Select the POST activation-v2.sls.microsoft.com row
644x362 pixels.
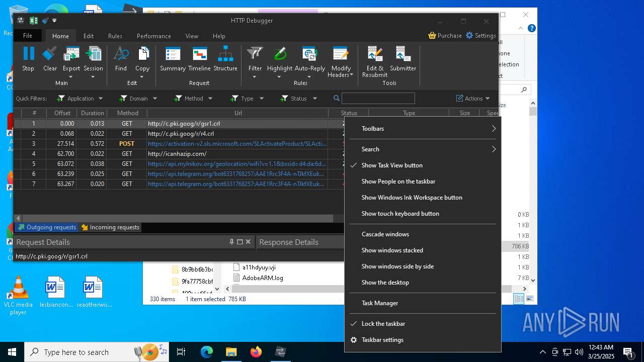[x=179, y=144]
